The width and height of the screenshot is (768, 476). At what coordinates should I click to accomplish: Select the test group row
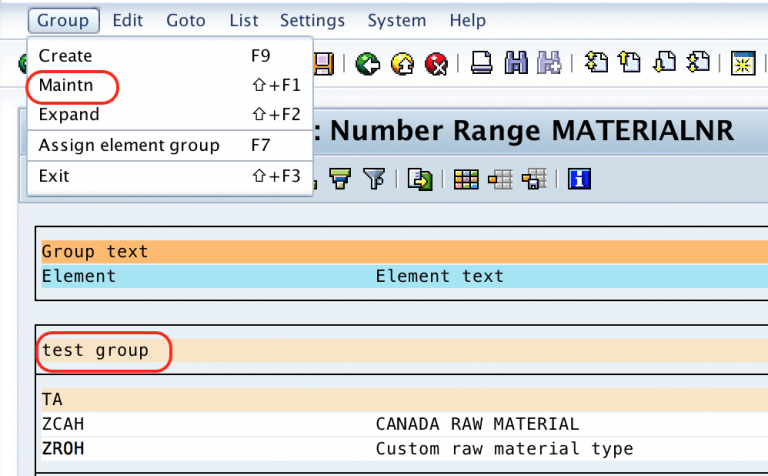(x=405, y=351)
